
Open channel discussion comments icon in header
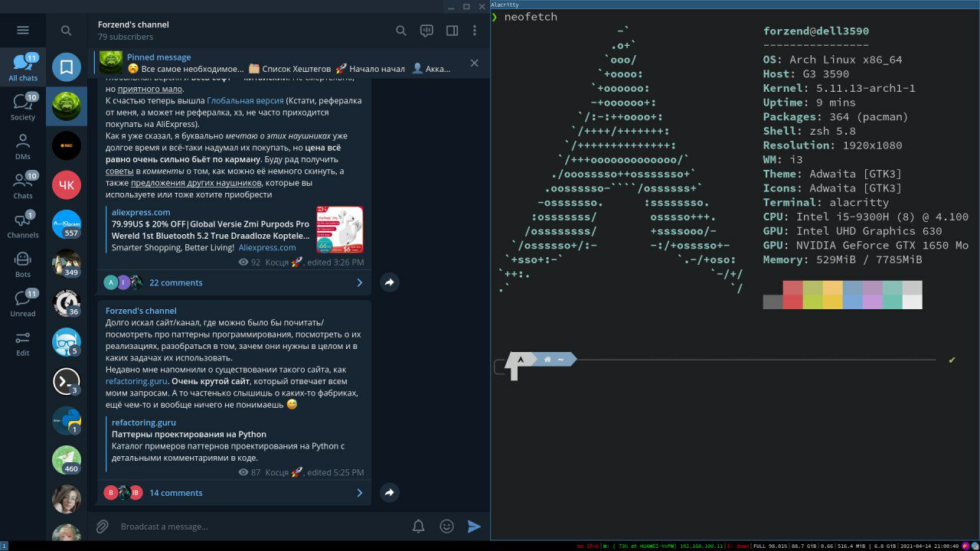click(x=426, y=31)
